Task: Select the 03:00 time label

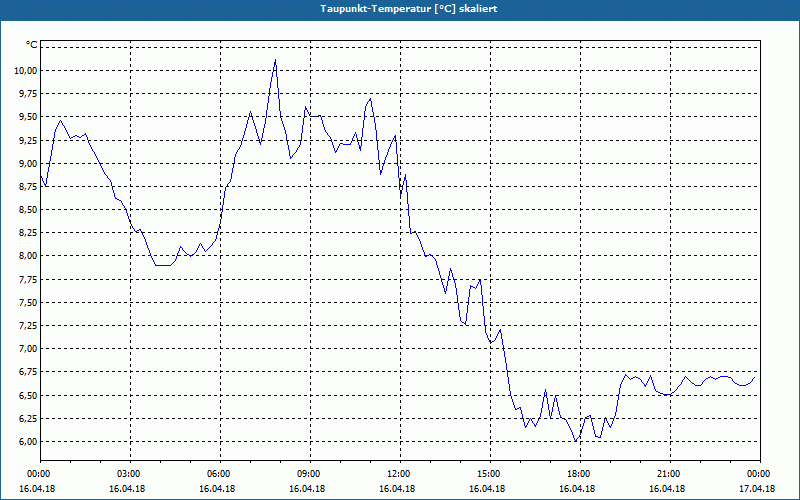Action: click(x=131, y=474)
